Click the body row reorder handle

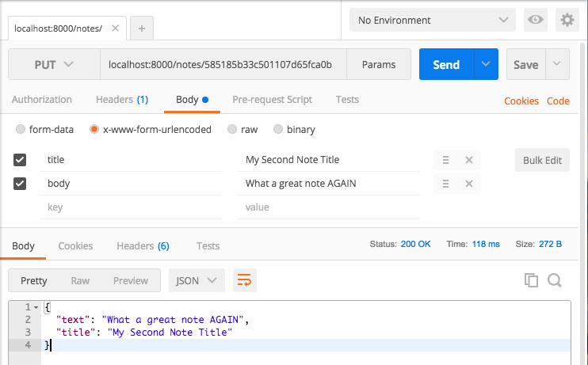click(445, 184)
